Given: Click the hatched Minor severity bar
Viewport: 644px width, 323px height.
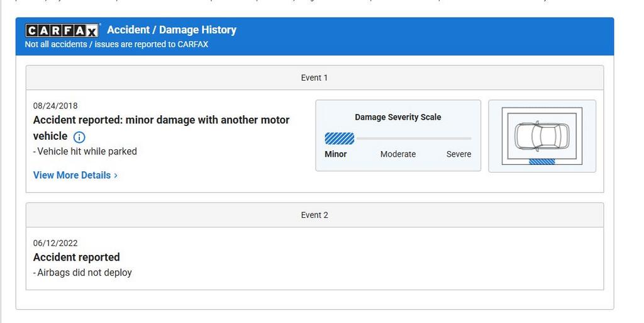Looking at the screenshot, I should (x=339, y=139).
